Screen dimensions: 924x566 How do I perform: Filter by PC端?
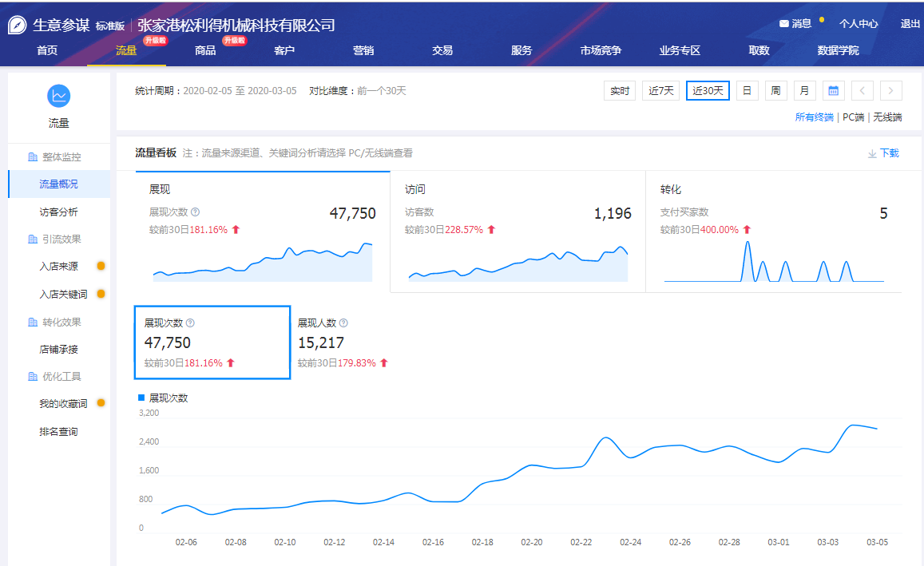(853, 117)
